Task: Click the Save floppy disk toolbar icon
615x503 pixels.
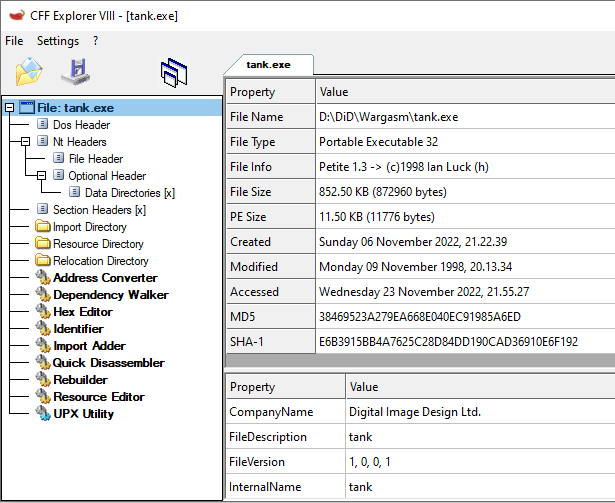Action: click(76, 71)
